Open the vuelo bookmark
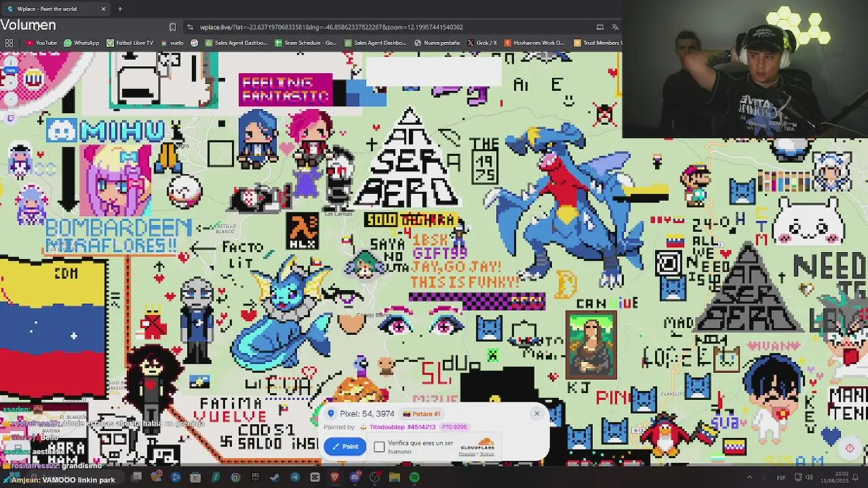 click(172, 43)
